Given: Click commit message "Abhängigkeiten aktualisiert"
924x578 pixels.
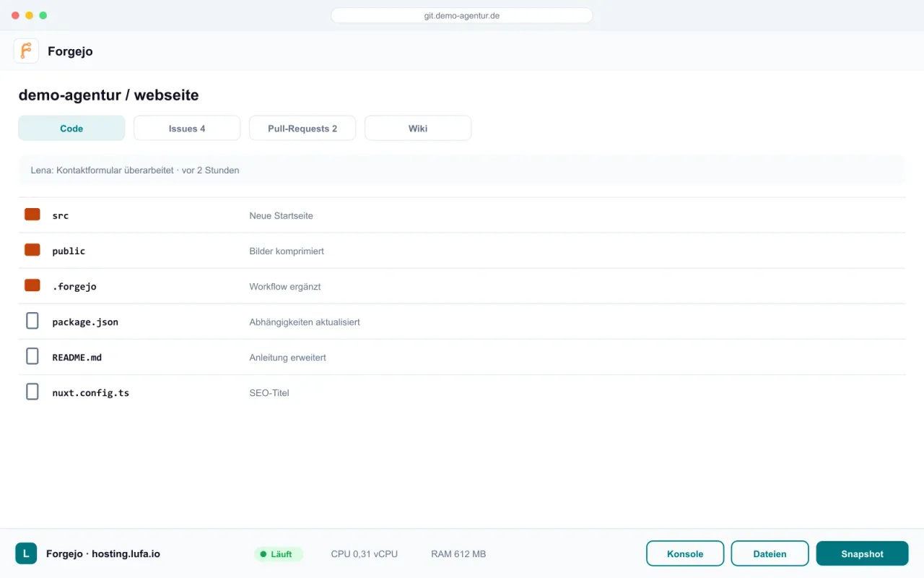Looking at the screenshot, I should 305,322.
